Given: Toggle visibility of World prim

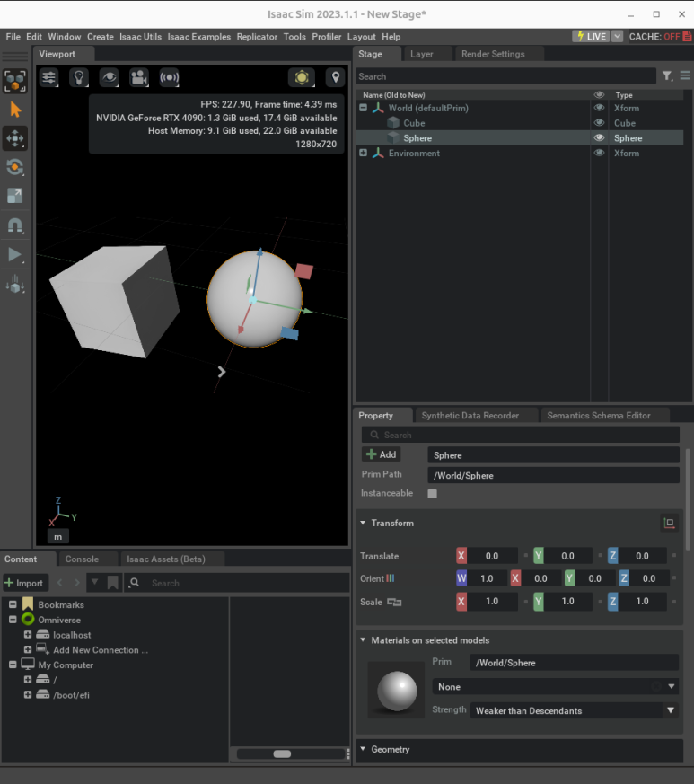Looking at the screenshot, I should click(x=599, y=108).
